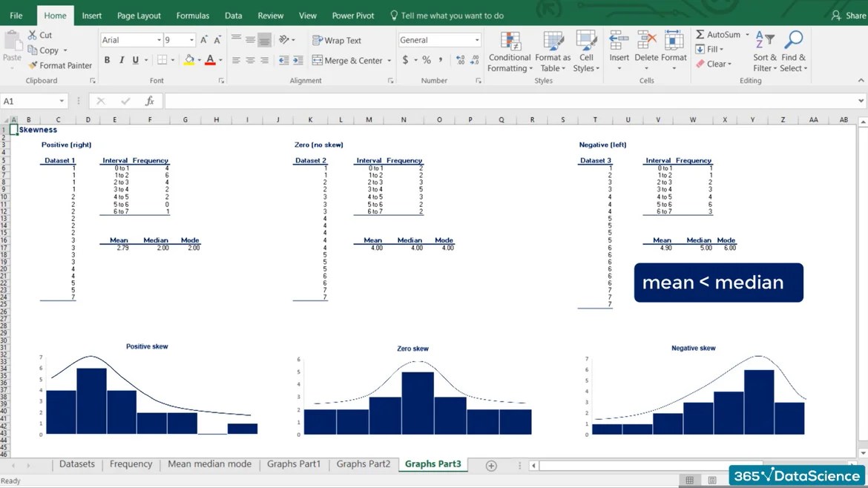The image size is (868, 488).
Task: Open the Graphs Part1 sheet tab
Action: [294, 464]
